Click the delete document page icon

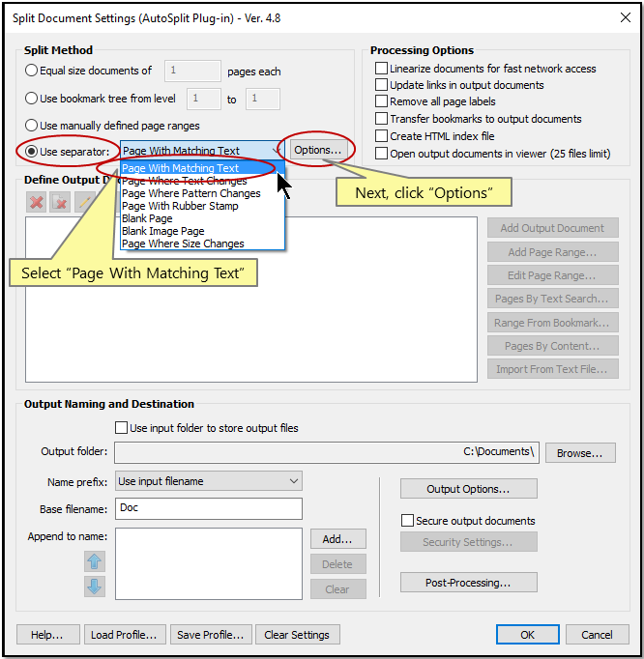coord(60,203)
